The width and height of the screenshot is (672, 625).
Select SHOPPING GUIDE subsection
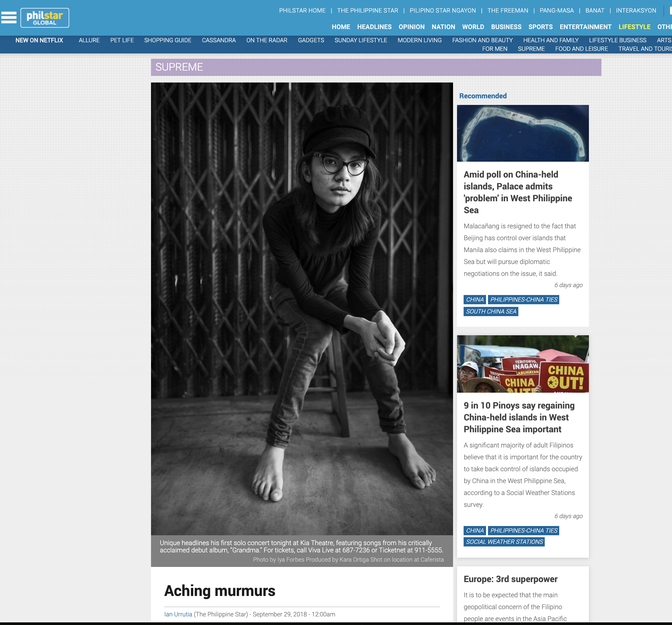pos(168,40)
